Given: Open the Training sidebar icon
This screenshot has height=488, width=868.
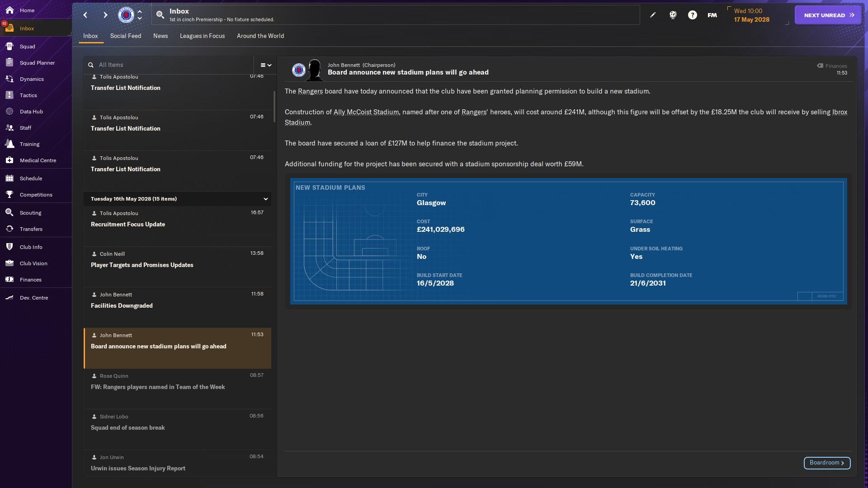Looking at the screenshot, I should click(x=9, y=144).
